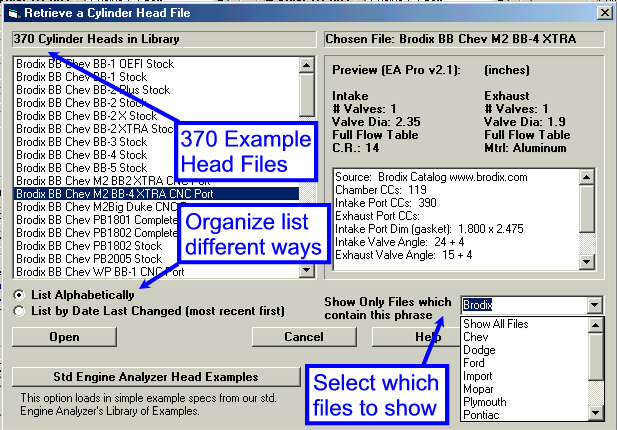Image resolution: width=617 pixels, height=430 pixels.
Task: Click Intake Port Dim (gasket) line
Action: (429, 229)
